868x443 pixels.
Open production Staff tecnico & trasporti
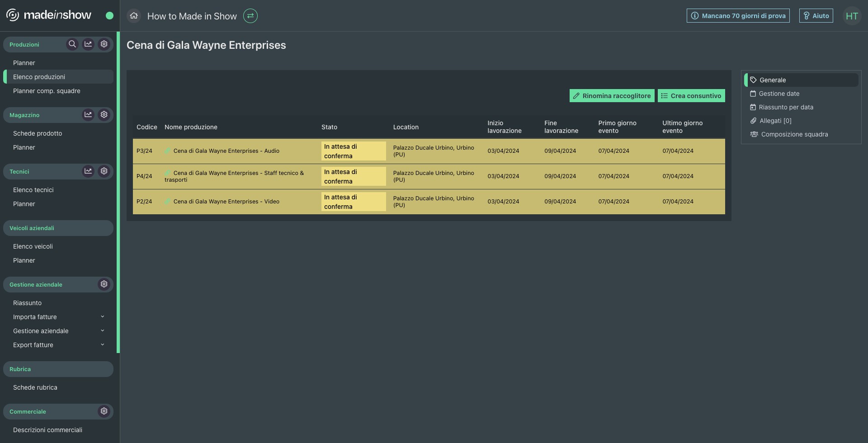pos(234,176)
